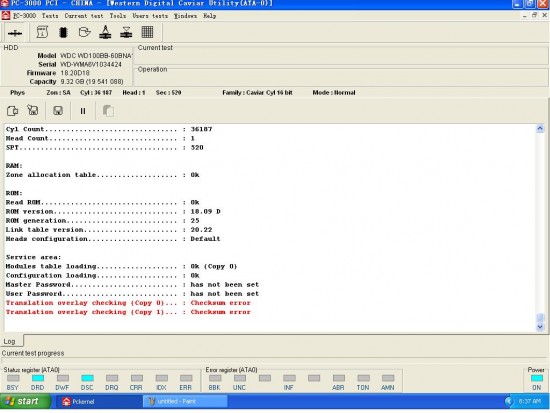
Task: Click the PC-3000 application logo icon
Action: 5,15
